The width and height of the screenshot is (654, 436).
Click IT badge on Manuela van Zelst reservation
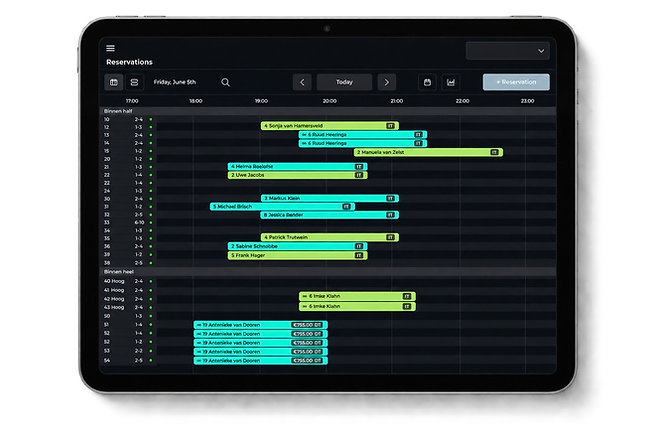[494, 152]
